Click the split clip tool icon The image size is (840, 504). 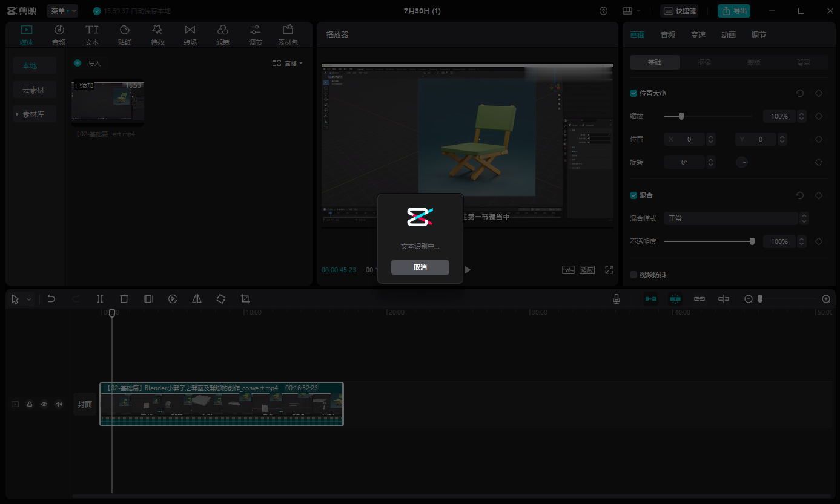100,299
